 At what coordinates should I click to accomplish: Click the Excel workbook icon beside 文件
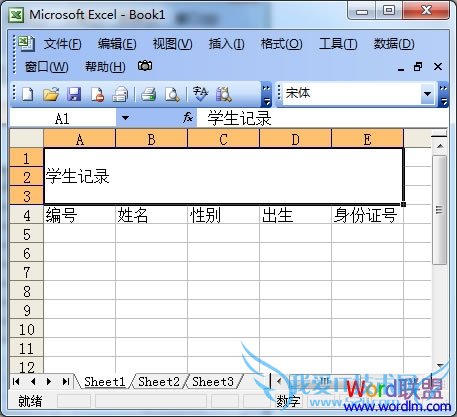[26, 43]
